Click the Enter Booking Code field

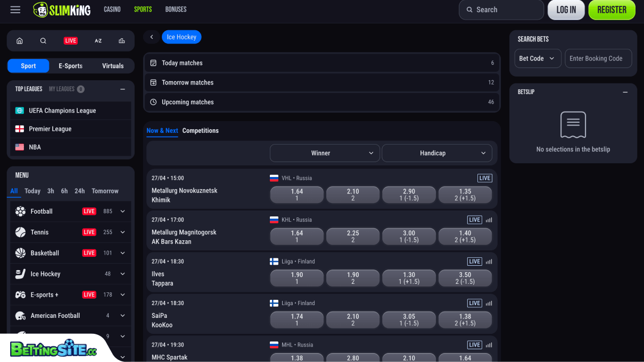598,58
